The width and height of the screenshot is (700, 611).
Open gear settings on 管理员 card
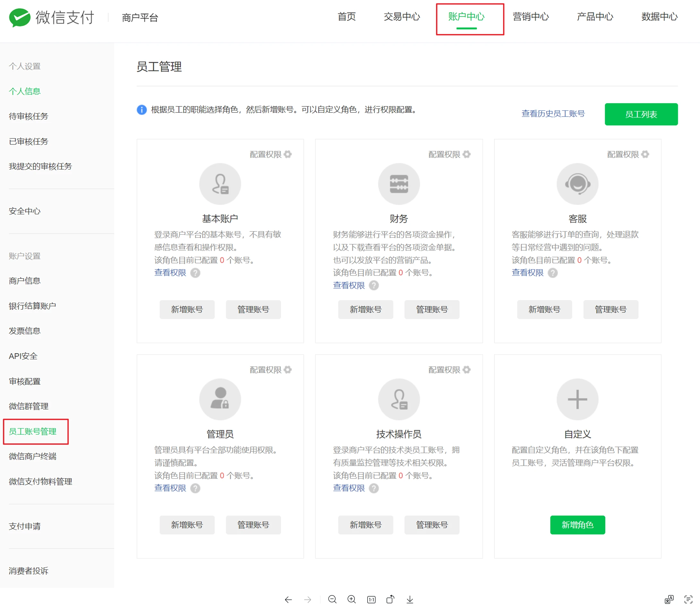pyautogui.click(x=288, y=370)
